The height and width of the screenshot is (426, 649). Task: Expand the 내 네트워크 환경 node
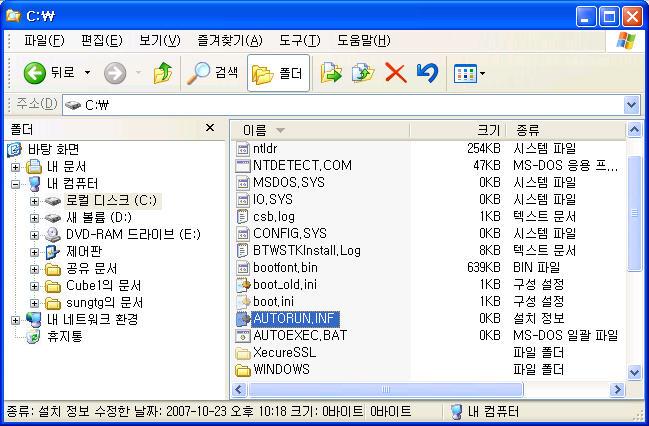click(15, 320)
